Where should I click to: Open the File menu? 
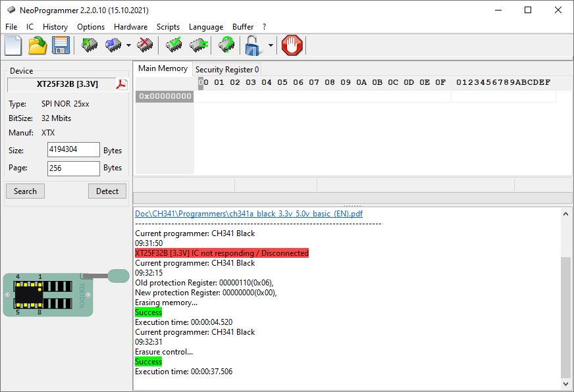point(11,27)
